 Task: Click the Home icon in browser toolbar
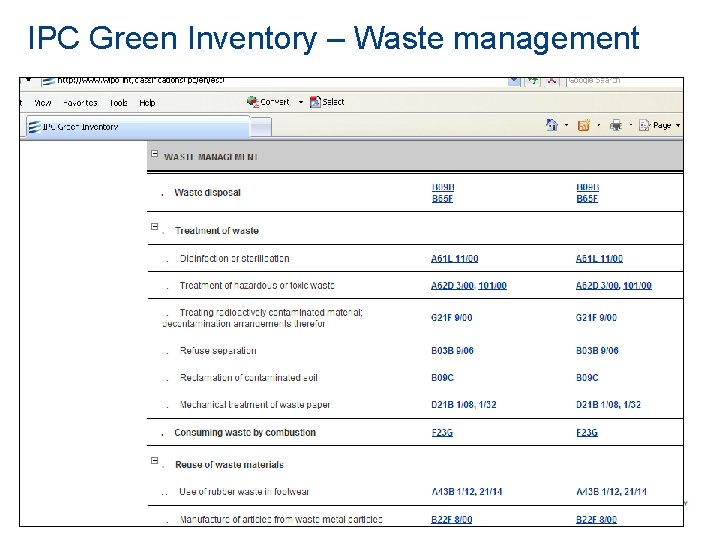552,125
